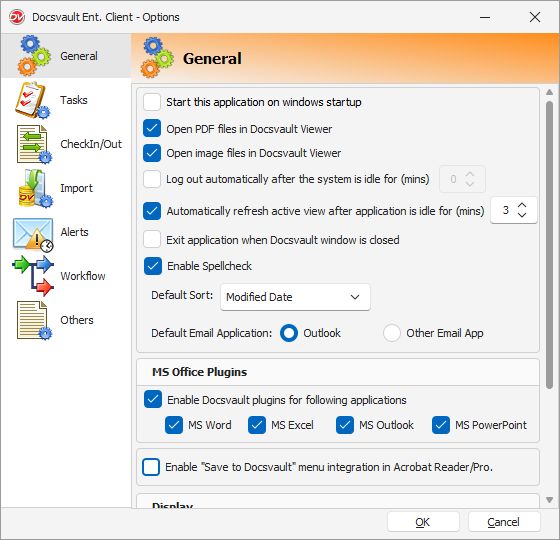560x540 pixels.
Task: Minimize the Options window
Action: tap(485, 17)
